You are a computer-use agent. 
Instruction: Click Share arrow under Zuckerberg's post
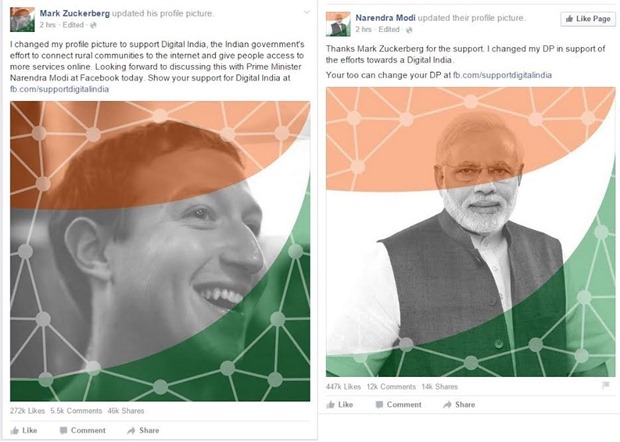coord(131,431)
